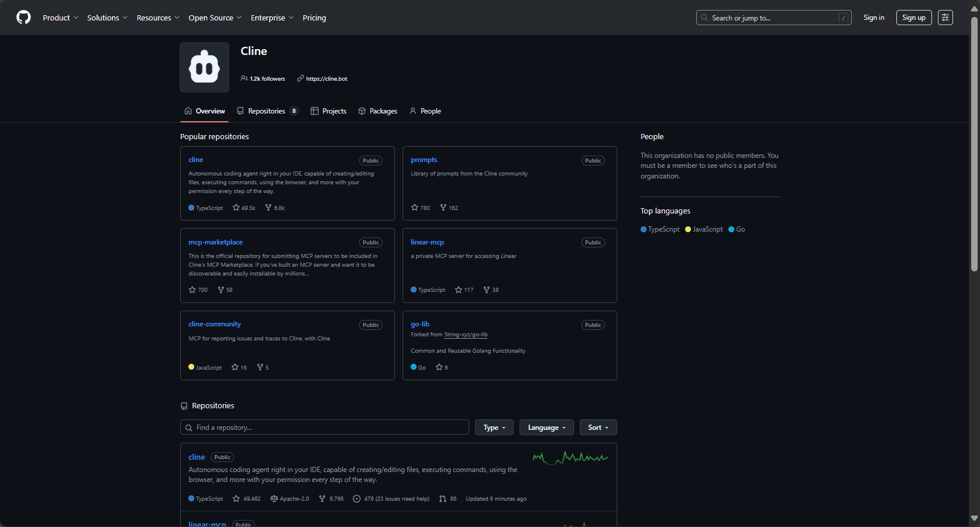Click the 780 stars on prompts card
The image size is (980, 527).
[421, 208]
